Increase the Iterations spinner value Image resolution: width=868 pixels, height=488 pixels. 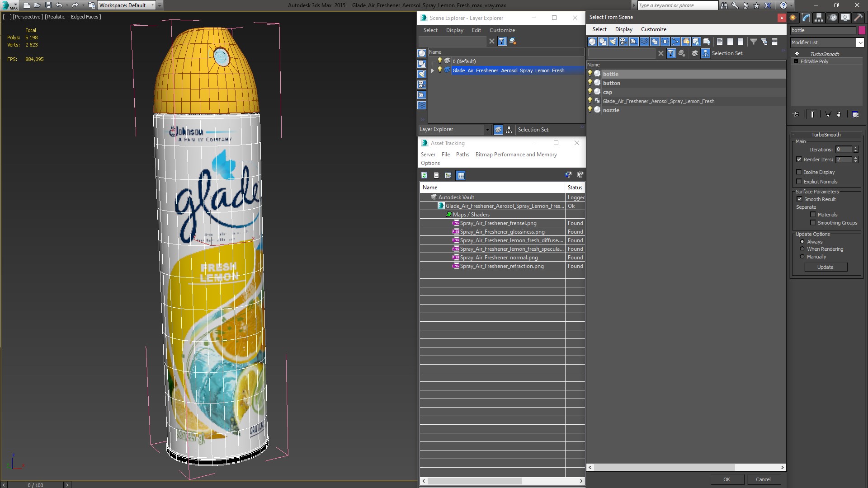click(x=855, y=148)
